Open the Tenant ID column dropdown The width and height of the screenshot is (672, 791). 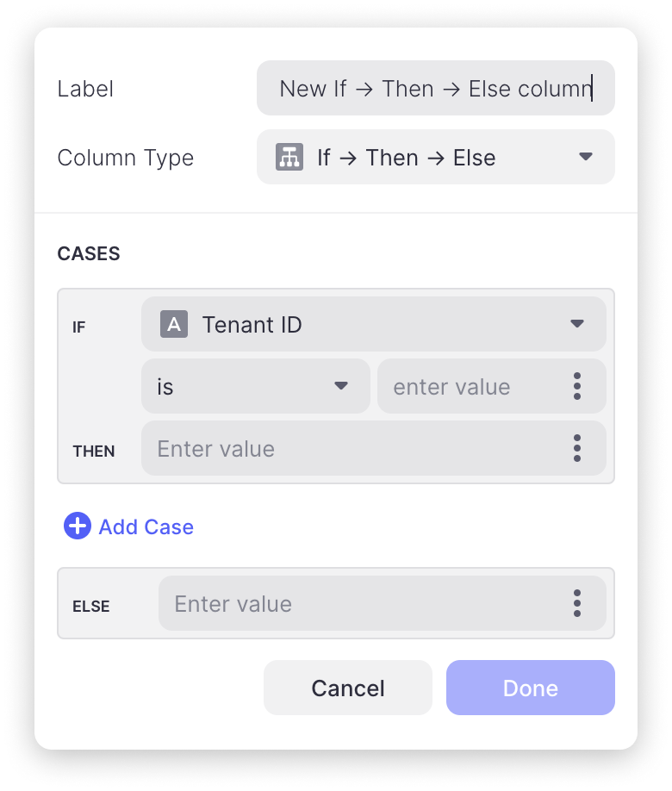tap(577, 325)
